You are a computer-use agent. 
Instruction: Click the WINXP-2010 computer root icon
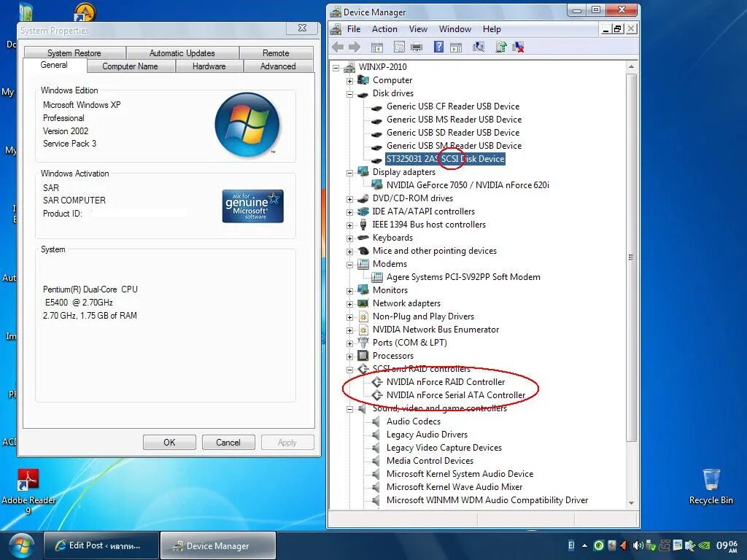point(349,66)
